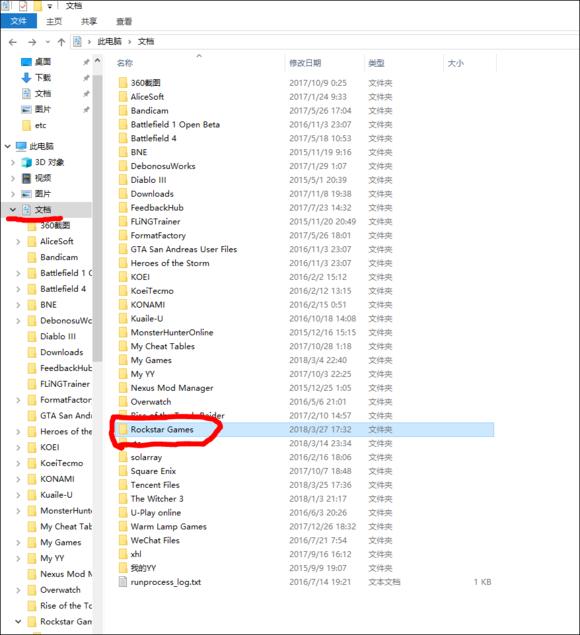Select 视频 icon in the tree

pos(27,178)
